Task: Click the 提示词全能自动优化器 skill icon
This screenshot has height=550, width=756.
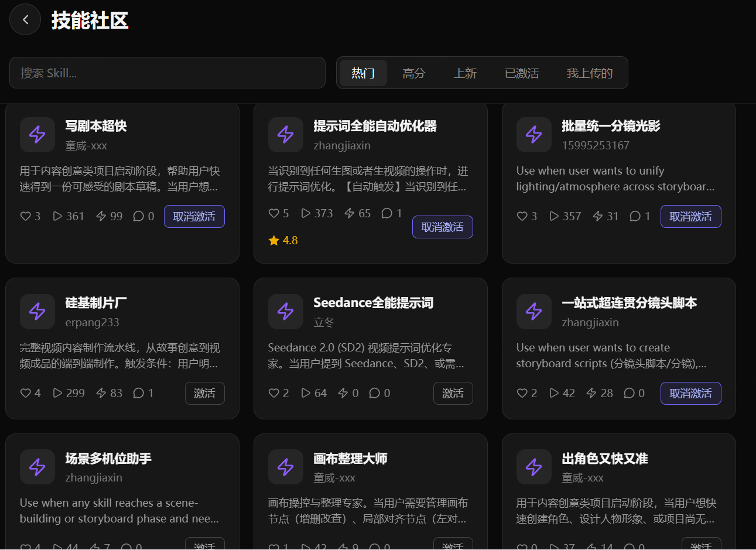Action: [286, 134]
